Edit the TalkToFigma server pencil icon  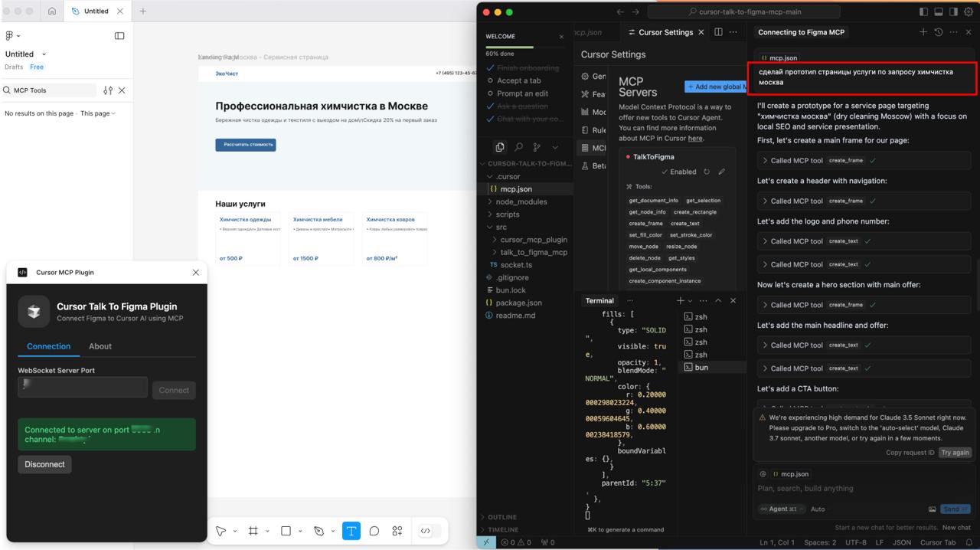pos(721,172)
